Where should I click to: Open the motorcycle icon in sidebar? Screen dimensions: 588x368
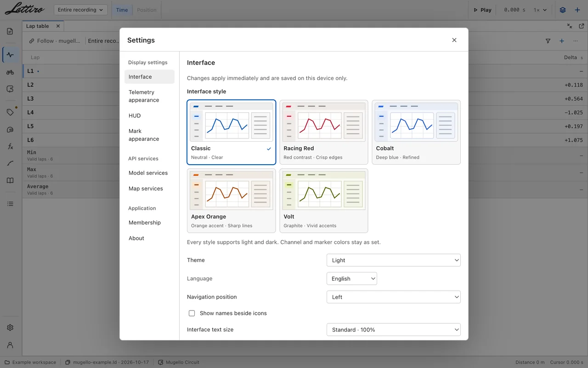(x=10, y=72)
